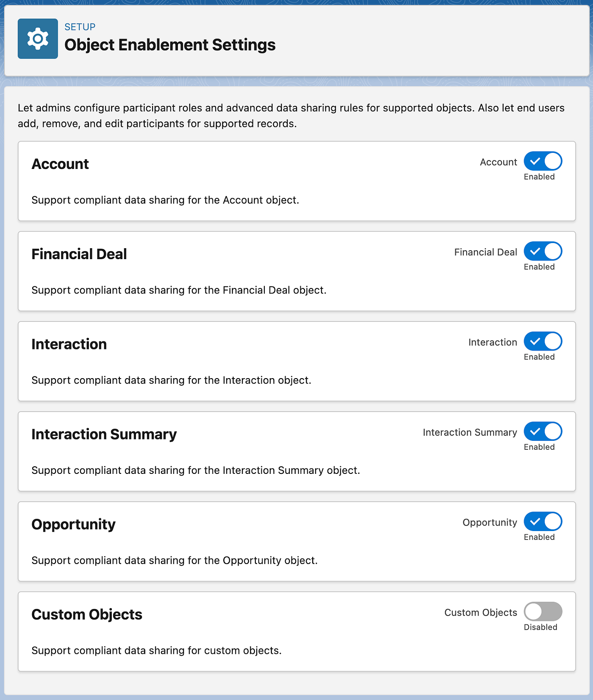593x700 pixels.
Task: Select the Account section heading
Action: (x=60, y=164)
